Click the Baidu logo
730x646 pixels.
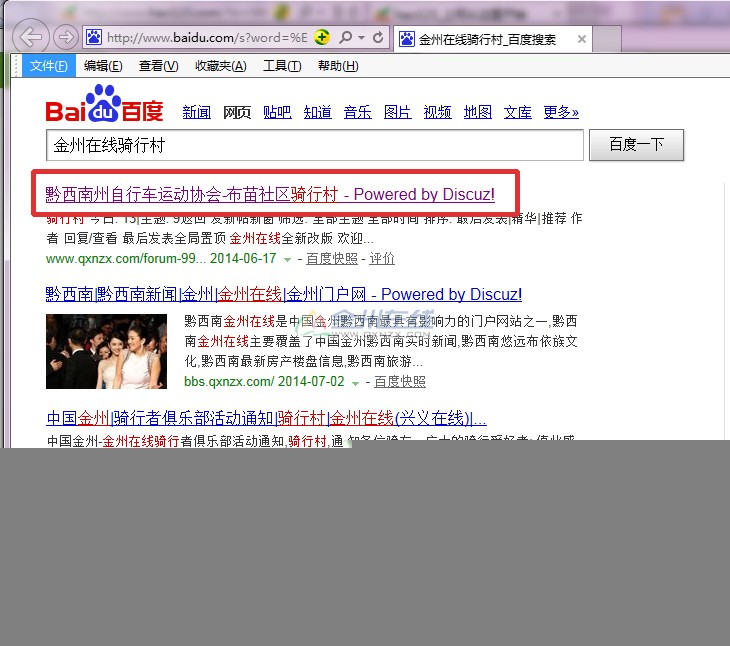coord(104,103)
